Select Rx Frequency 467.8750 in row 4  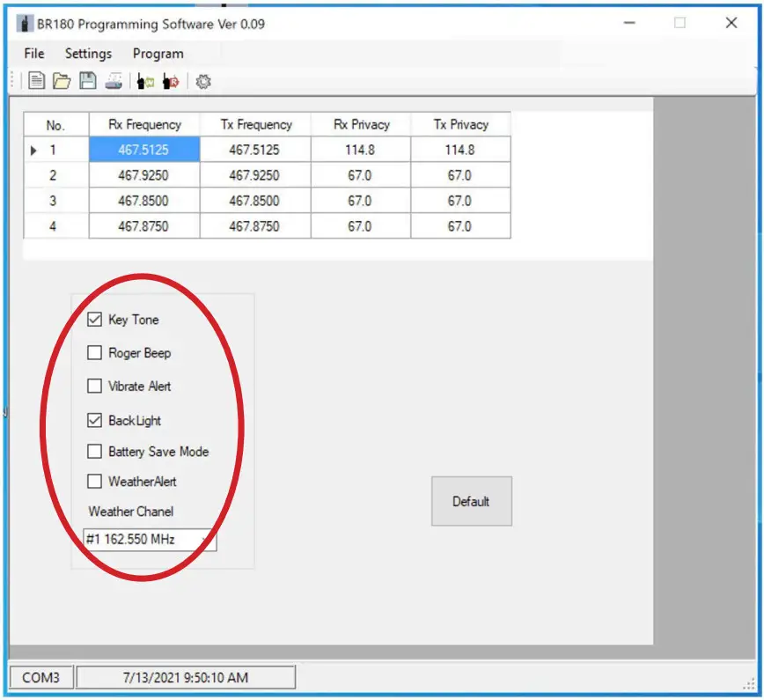(144, 225)
